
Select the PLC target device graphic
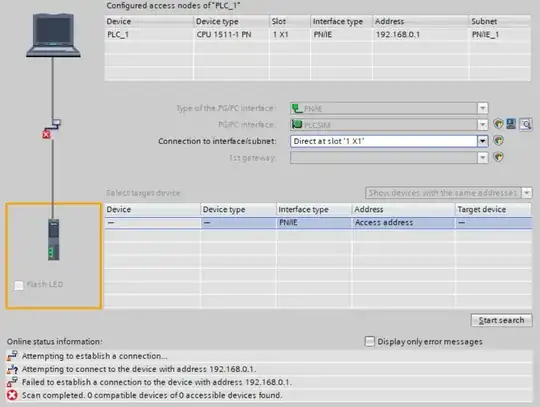coord(53,239)
